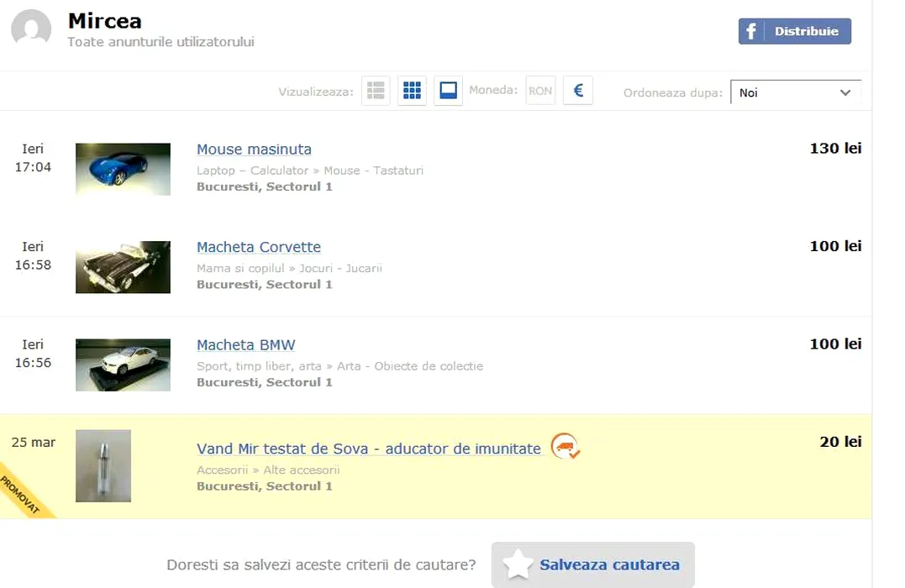
Task: Click the star icon to save search
Action: tap(518, 564)
